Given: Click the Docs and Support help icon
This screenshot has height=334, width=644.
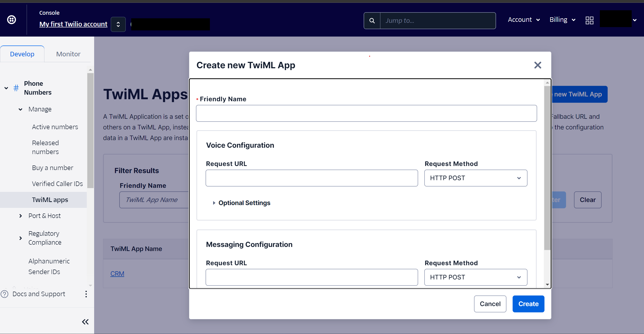Looking at the screenshot, I should 5,294.
